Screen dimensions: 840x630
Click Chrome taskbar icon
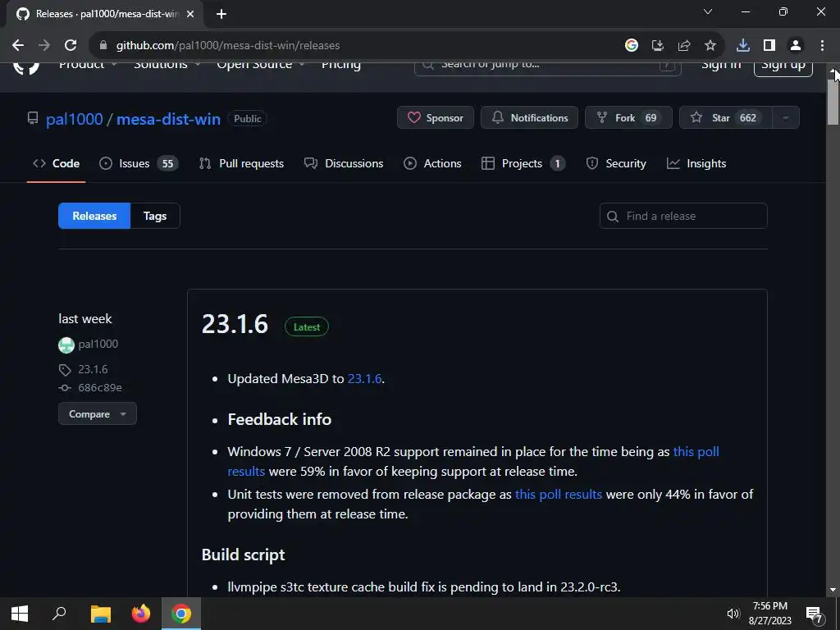click(x=181, y=614)
